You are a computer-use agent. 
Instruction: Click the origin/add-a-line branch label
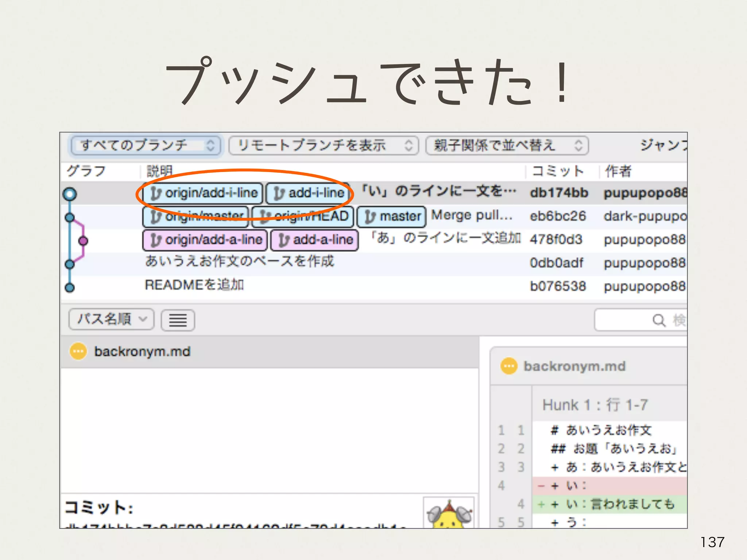pyautogui.click(x=205, y=240)
